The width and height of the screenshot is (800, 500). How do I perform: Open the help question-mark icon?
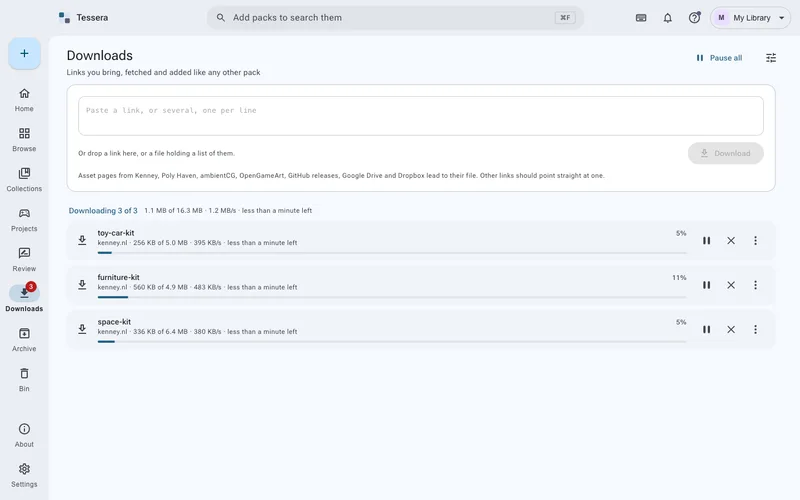(694, 18)
